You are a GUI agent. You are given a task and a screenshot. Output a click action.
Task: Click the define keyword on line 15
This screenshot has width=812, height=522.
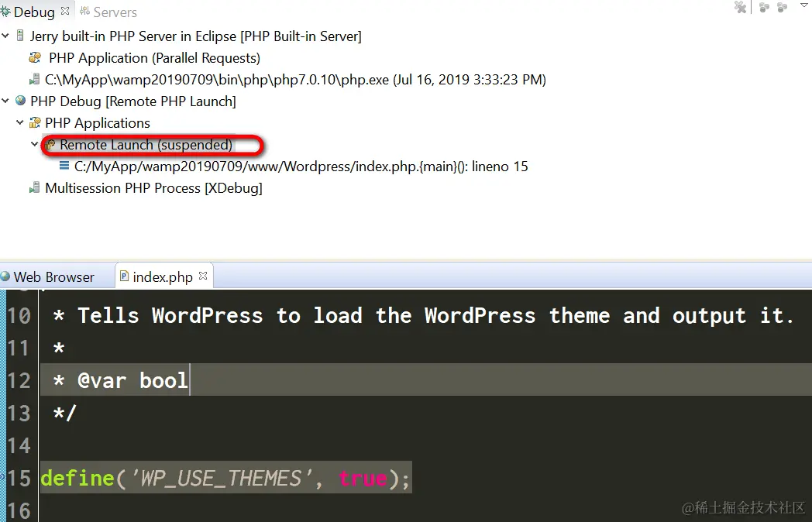pyautogui.click(x=77, y=478)
